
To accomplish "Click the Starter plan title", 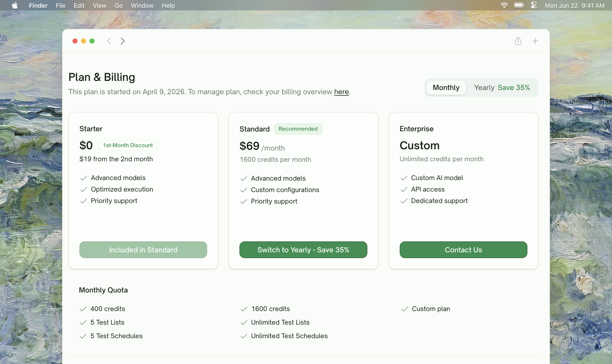I will pos(91,129).
